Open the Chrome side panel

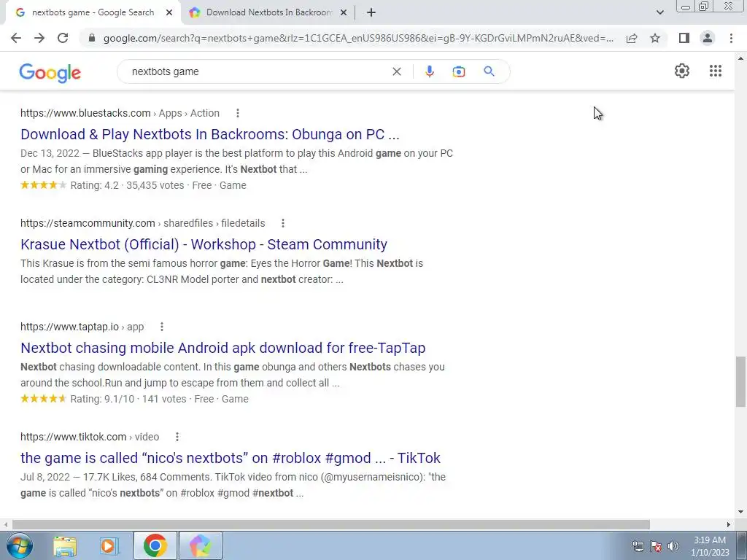click(x=684, y=38)
